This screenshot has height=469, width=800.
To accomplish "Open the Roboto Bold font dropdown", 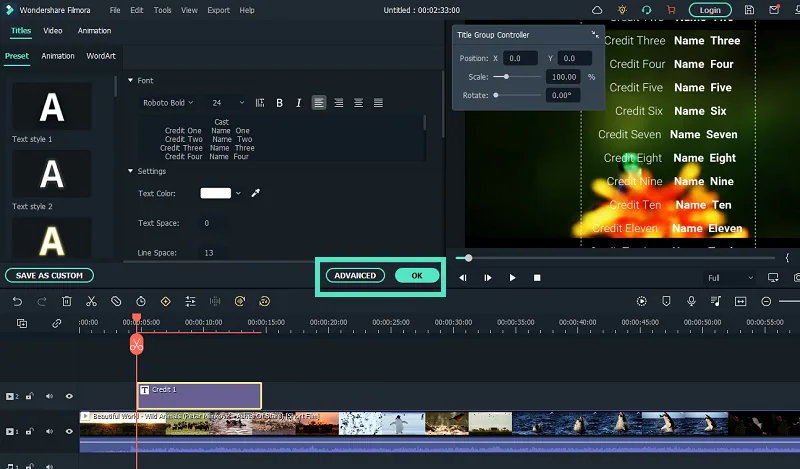I will click(x=168, y=103).
